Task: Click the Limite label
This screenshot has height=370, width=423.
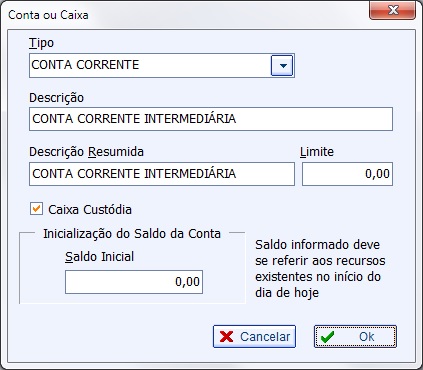Action: 317,152
